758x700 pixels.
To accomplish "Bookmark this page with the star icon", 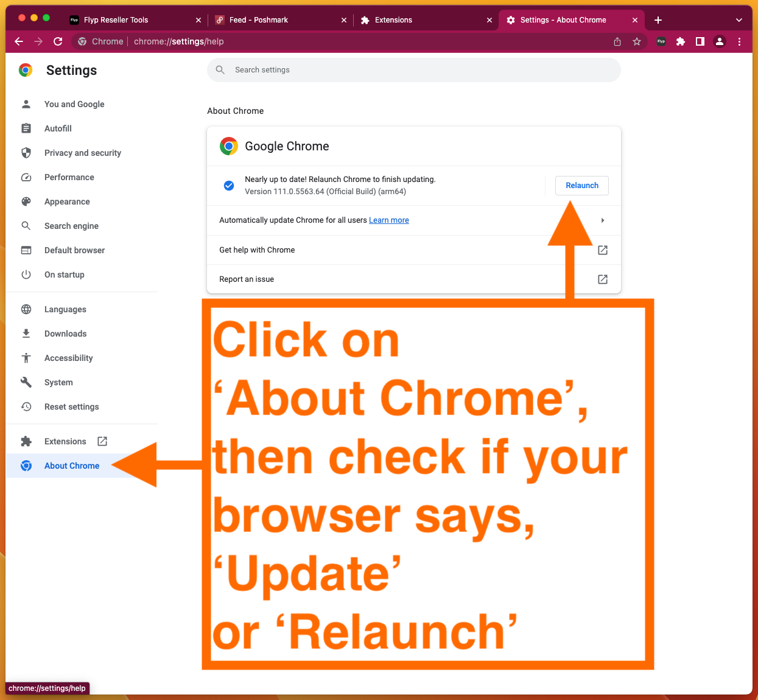I will (637, 41).
